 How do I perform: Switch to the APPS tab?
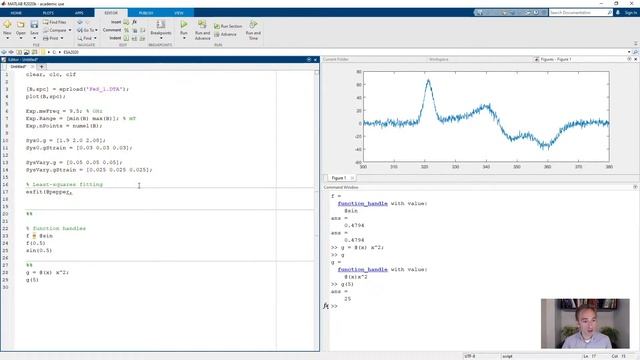tap(79, 13)
